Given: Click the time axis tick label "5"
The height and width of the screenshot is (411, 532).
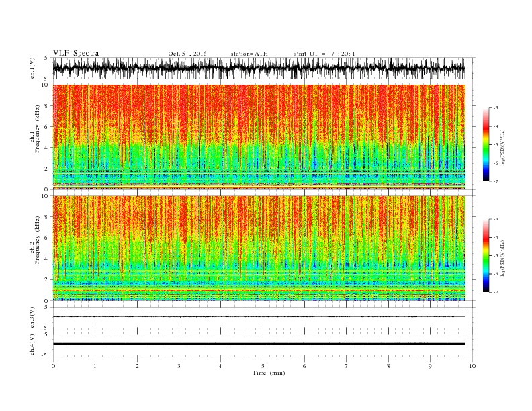Looking at the screenshot, I should coord(263,366).
